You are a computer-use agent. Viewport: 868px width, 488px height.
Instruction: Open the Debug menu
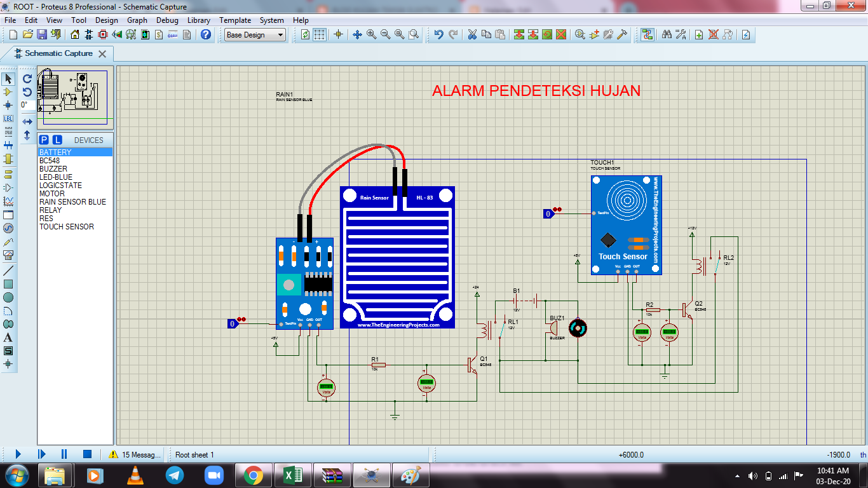click(x=167, y=20)
